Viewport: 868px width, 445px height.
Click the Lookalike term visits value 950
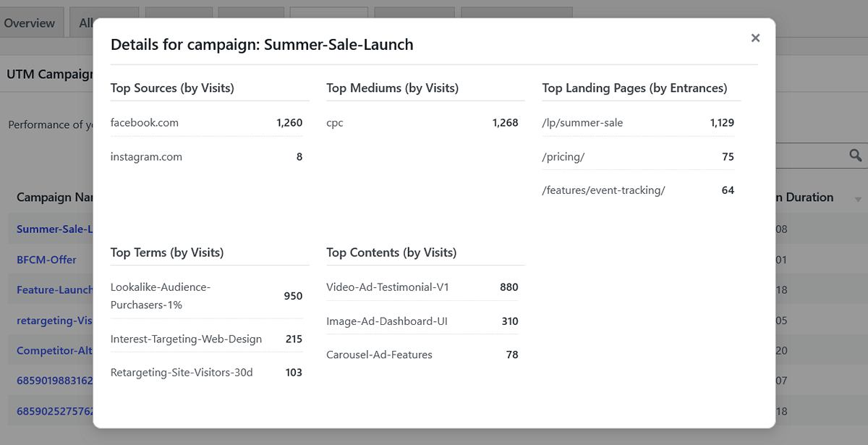pos(293,295)
